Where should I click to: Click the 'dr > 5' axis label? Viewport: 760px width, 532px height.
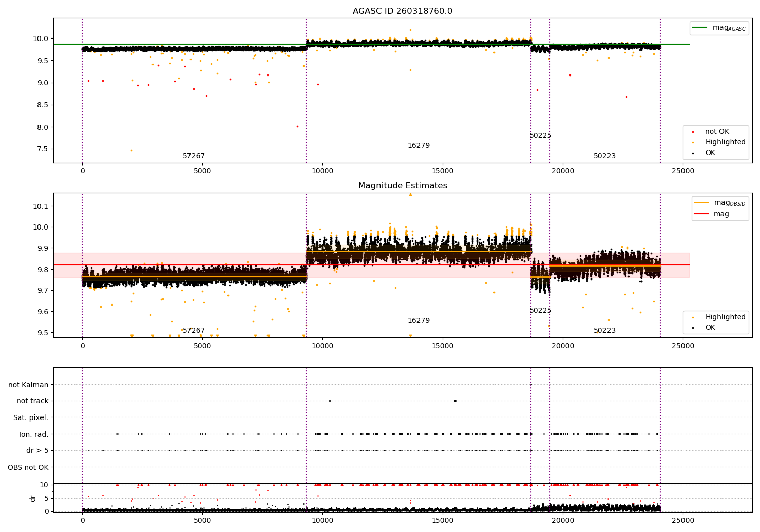[37, 451]
